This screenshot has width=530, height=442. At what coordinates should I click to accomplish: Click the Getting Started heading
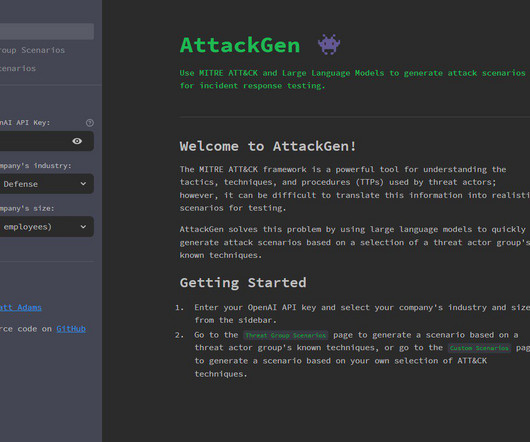243,283
